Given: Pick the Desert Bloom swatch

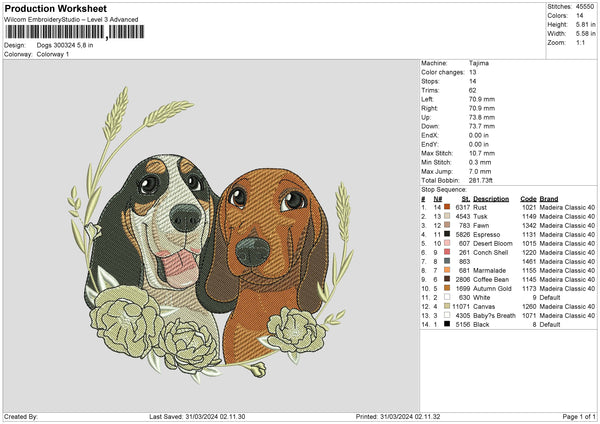Looking at the screenshot, I should point(447,243).
